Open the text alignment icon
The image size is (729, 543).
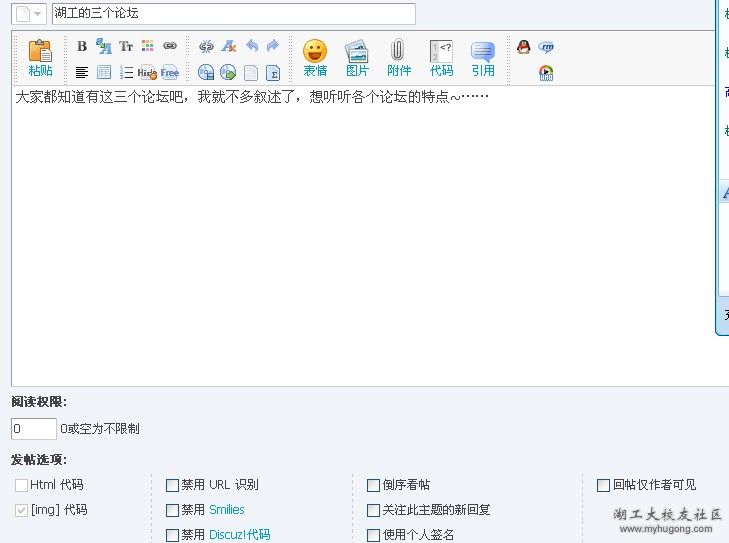(x=82, y=72)
